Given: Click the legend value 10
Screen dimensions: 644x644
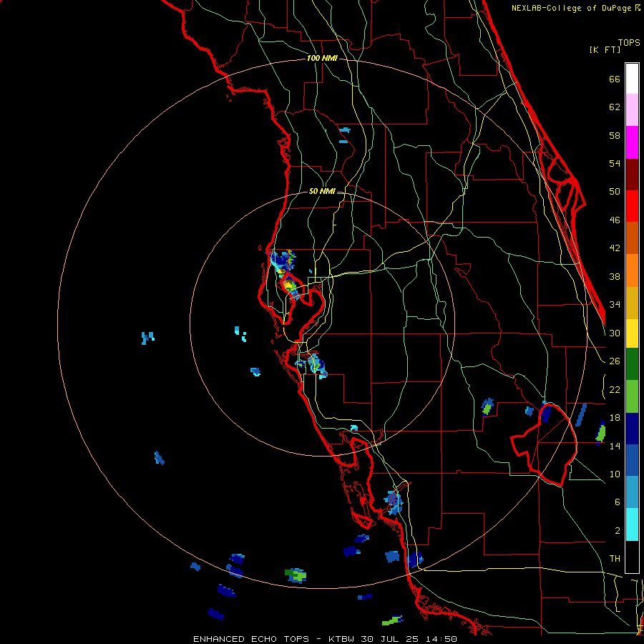Looking at the screenshot, I should click(615, 474).
